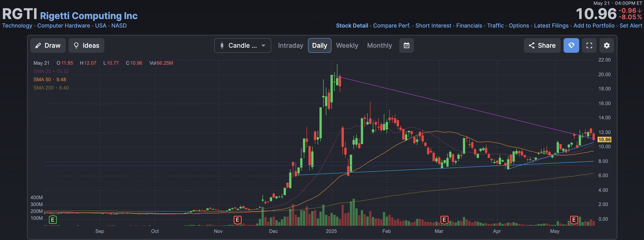
Task: Click the yellow 10.96 current price tag
Action: [x=604, y=140]
